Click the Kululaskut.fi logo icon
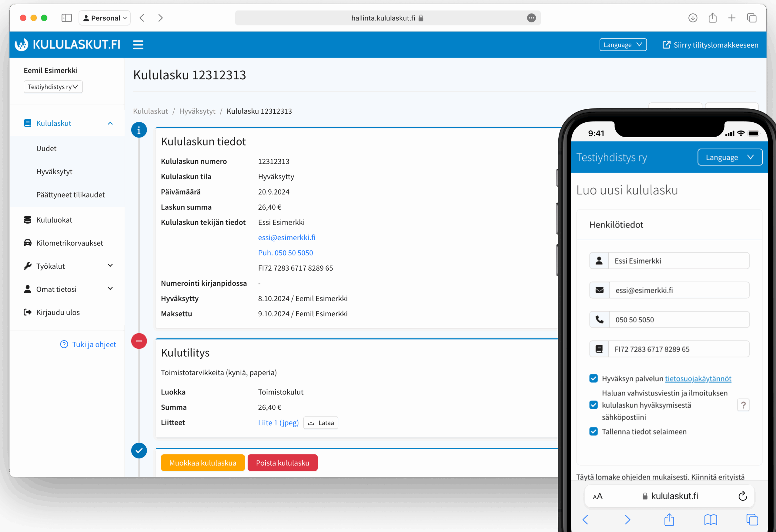776x532 pixels. (22, 45)
